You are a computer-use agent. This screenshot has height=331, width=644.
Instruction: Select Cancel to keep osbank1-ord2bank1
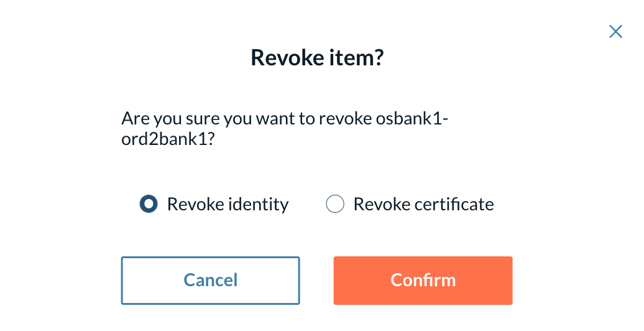(x=210, y=281)
